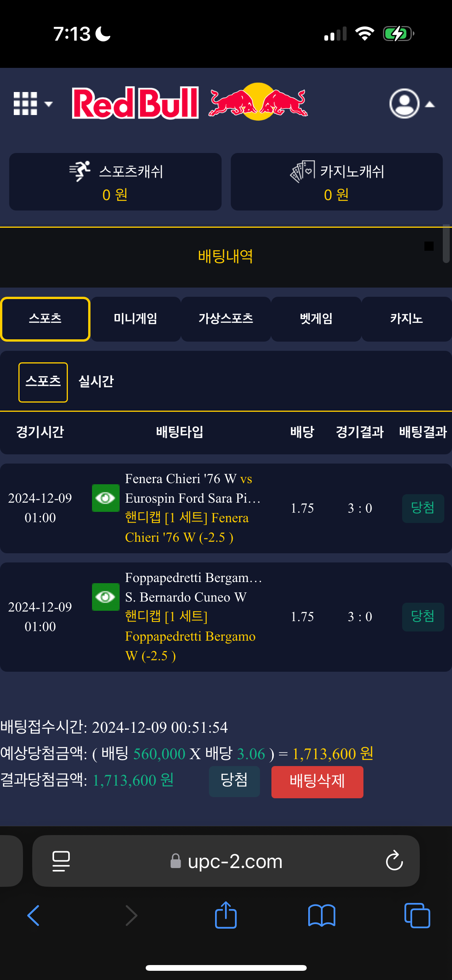Collapse the profile menu arrow
Screen dimensions: 452x980
pyautogui.click(x=430, y=104)
